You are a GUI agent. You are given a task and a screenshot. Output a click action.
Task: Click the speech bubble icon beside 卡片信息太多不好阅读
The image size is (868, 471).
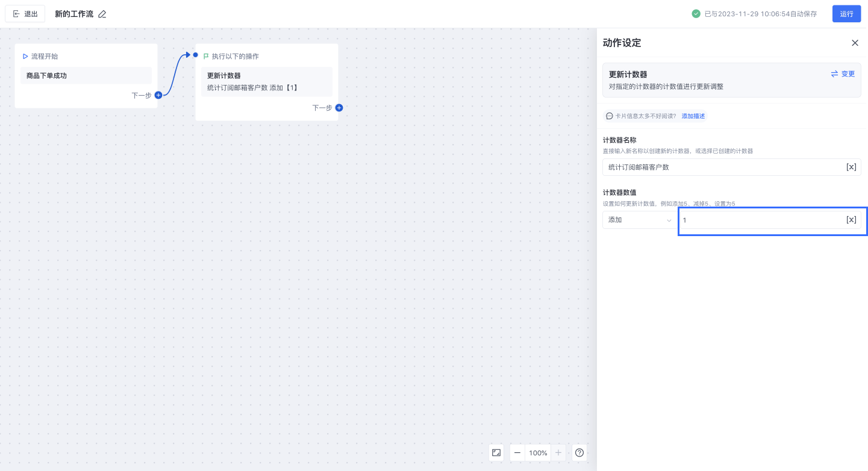[610, 116]
